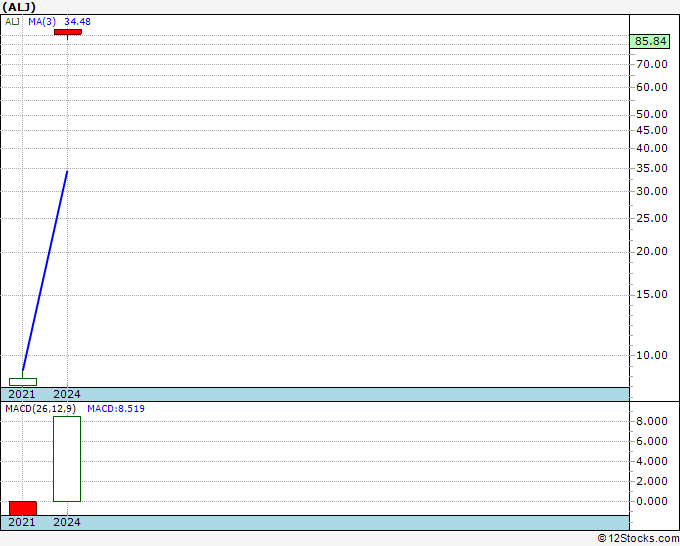Viewport: 680px width, 546px height.
Task: Click the 8.000 MACD axis label
Action: [652, 421]
